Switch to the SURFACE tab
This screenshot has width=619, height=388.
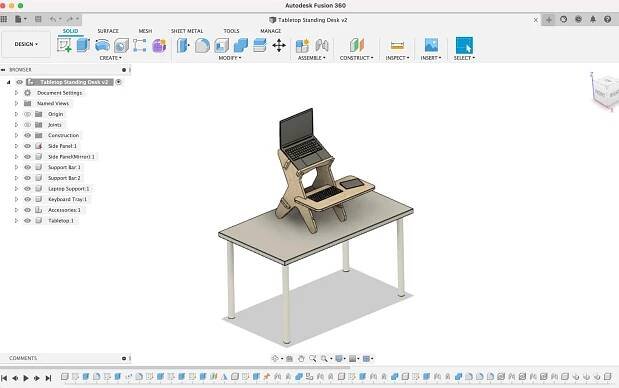(108, 31)
